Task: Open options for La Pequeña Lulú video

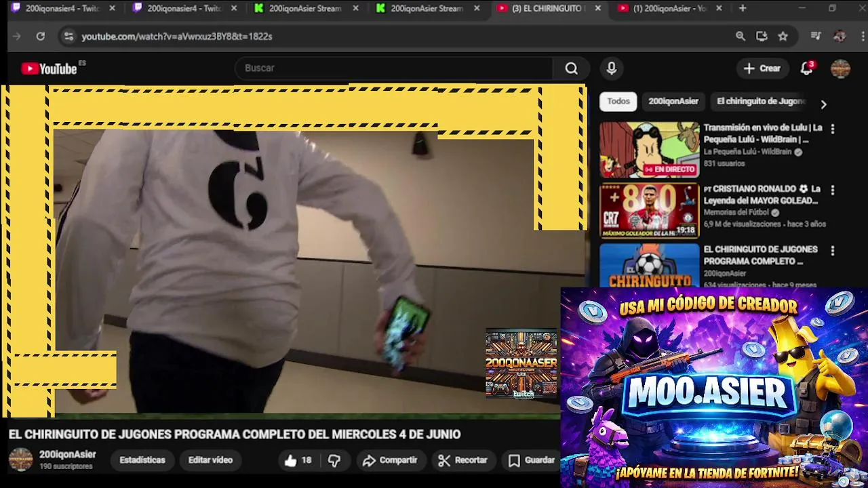Action: pos(832,129)
